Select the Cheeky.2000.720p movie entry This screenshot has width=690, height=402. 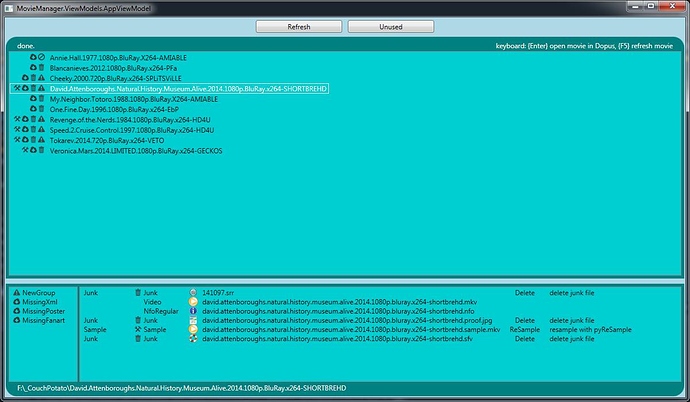click(x=115, y=78)
